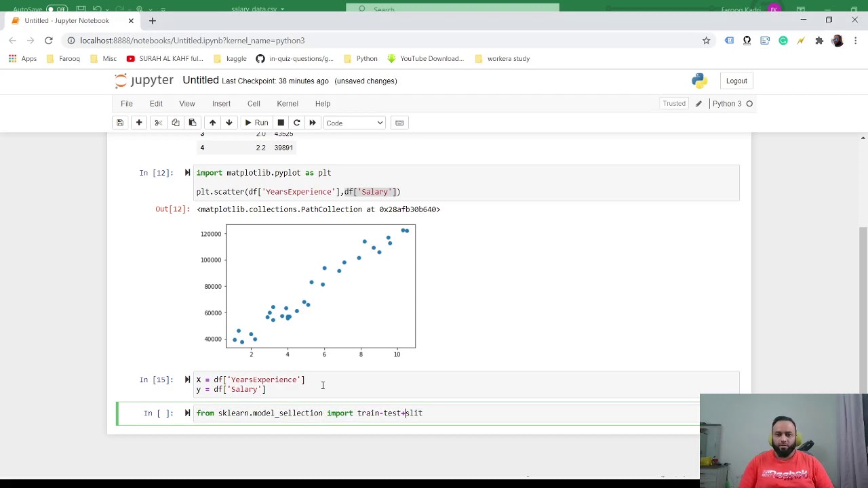
Task: Save notebook with the floppy disk icon
Action: (x=120, y=123)
